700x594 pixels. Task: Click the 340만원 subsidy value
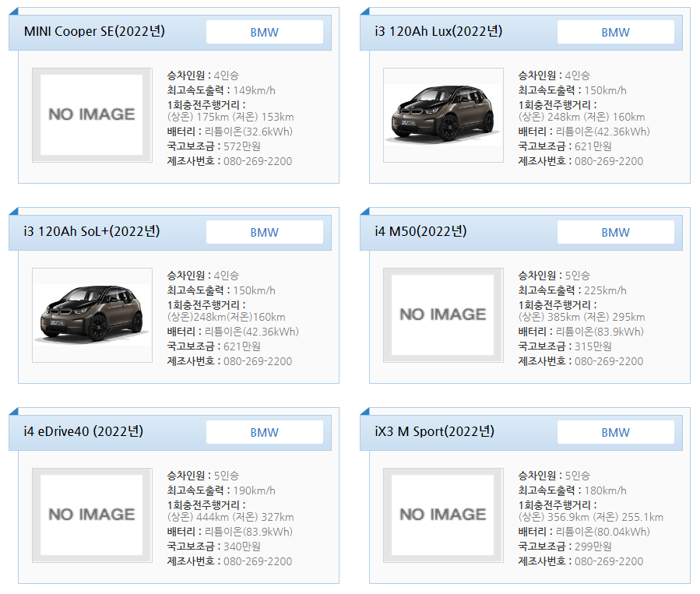(x=242, y=547)
